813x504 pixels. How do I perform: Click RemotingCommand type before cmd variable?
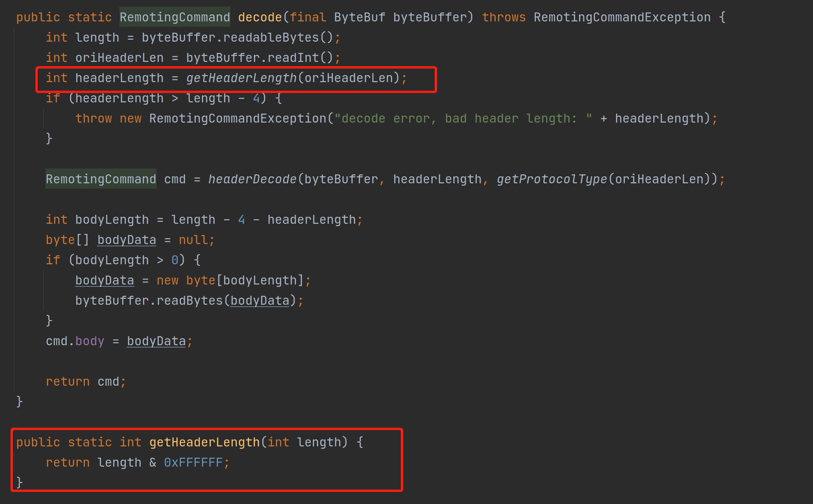101,179
